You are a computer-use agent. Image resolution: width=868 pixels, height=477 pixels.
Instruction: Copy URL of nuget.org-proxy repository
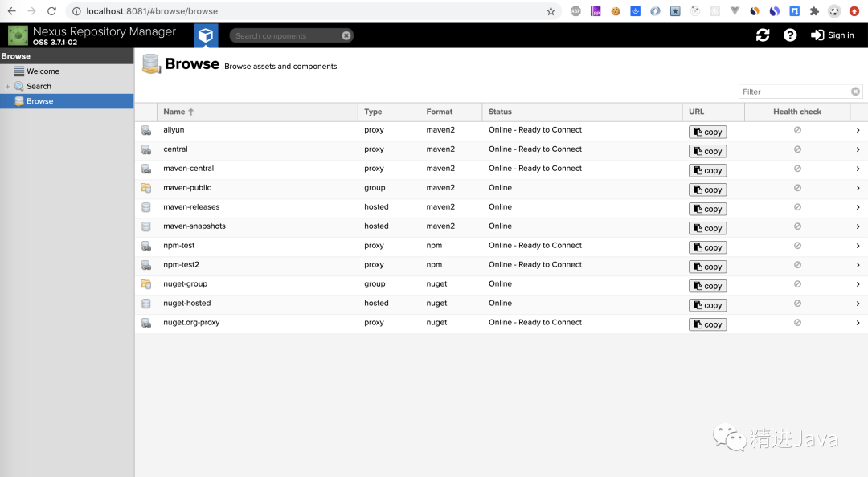tap(707, 324)
